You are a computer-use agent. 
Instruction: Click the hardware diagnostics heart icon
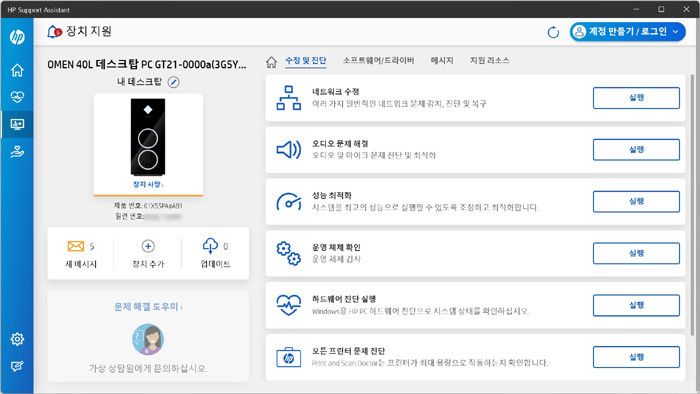pyautogui.click(x=288, y=305)
